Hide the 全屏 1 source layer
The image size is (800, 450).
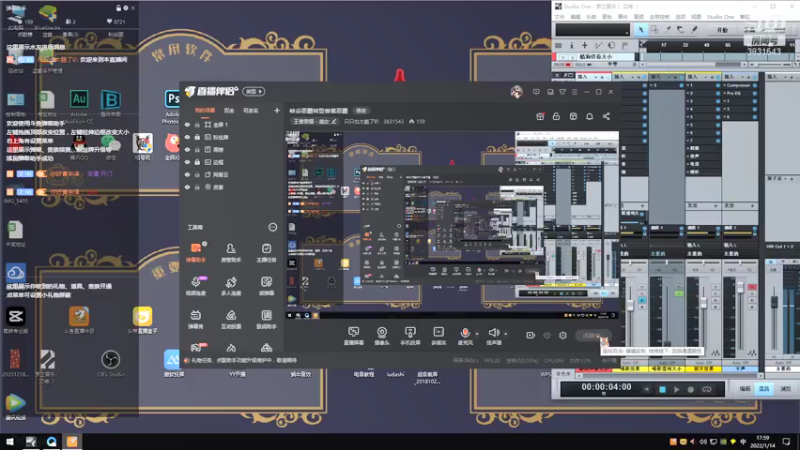pyautogui.click(x=187, y=124)
